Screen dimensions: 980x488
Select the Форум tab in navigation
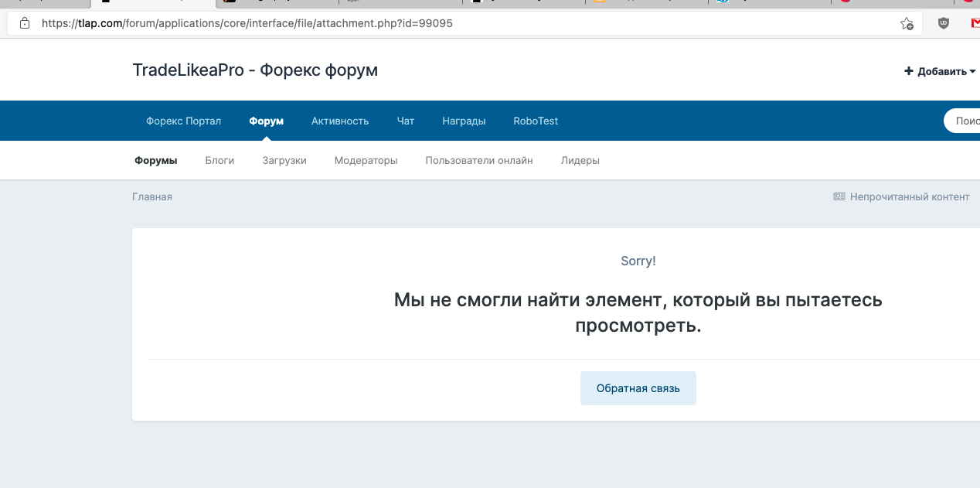(x=267, y=121)
